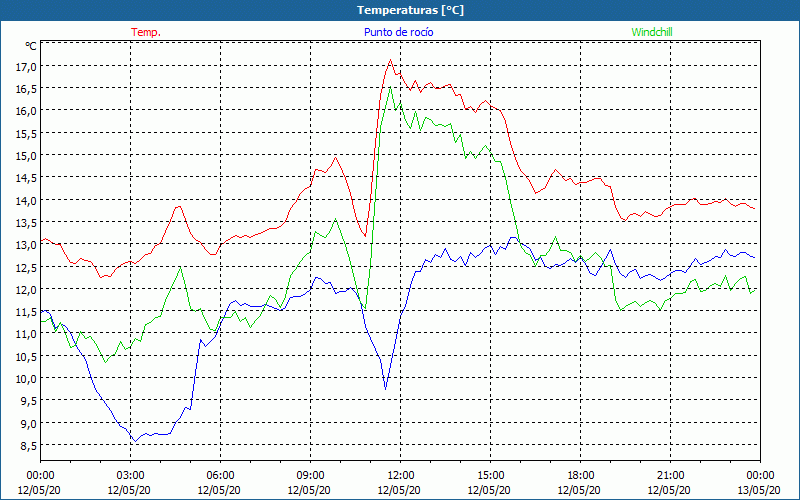Click the green windchill peak above 16,5
The width and height of the screenshot is (800, 500).
(390, 87)
